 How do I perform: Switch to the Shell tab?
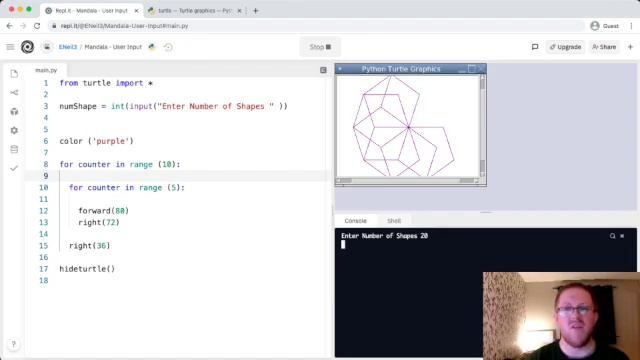pyautogui.click(x=394, y=220)
